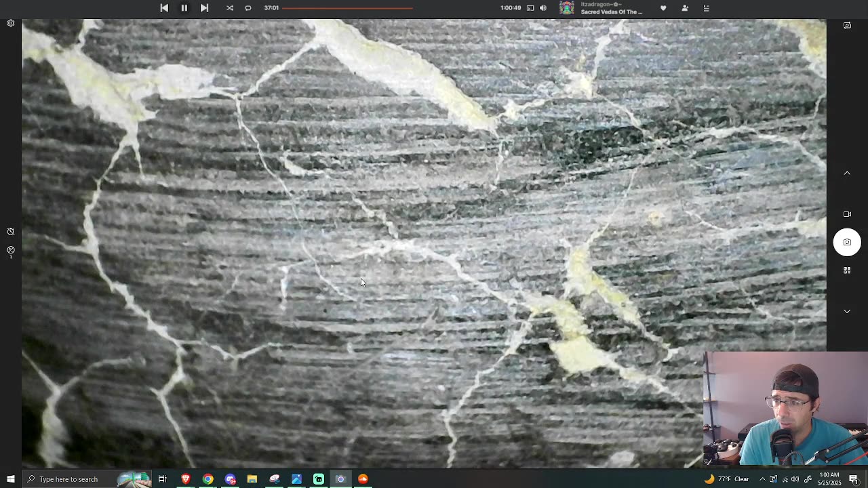Open Snipping Tool from taskbar
Screen dimensions: 868x488
coord(274,479)
